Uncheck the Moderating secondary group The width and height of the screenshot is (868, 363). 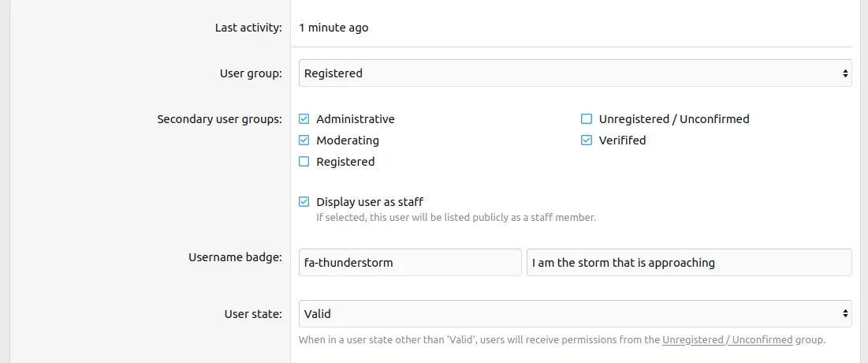click(304, 140)
